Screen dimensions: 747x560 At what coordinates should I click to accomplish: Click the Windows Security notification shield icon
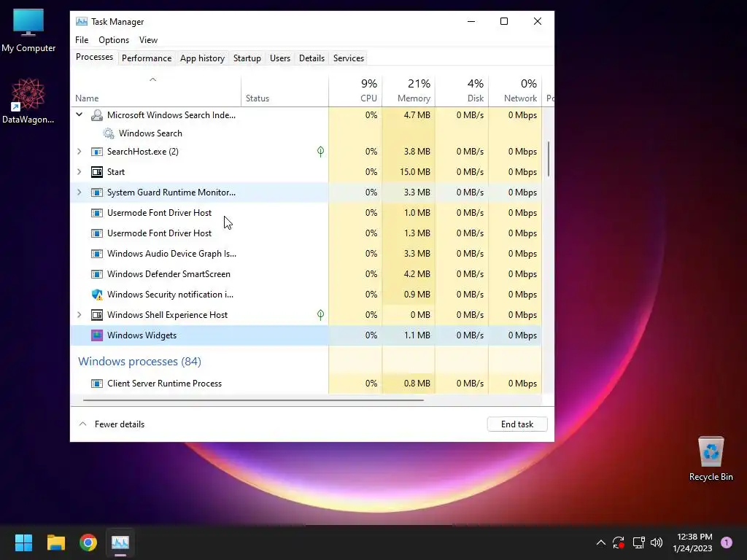click(x=97, y=295)
